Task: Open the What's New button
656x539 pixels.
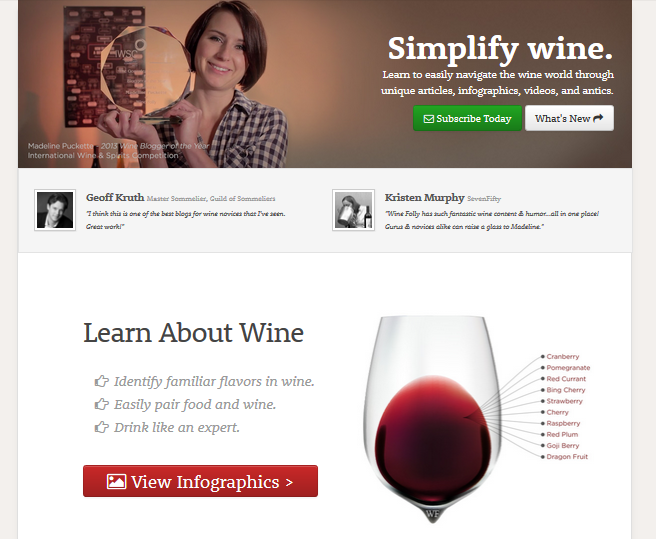Action: pyautogui.click(x=569, y=118)
